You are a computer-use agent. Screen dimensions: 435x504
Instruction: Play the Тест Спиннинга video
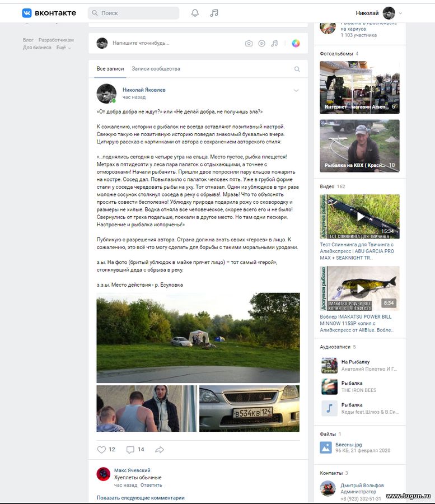[x=360, y=216]
